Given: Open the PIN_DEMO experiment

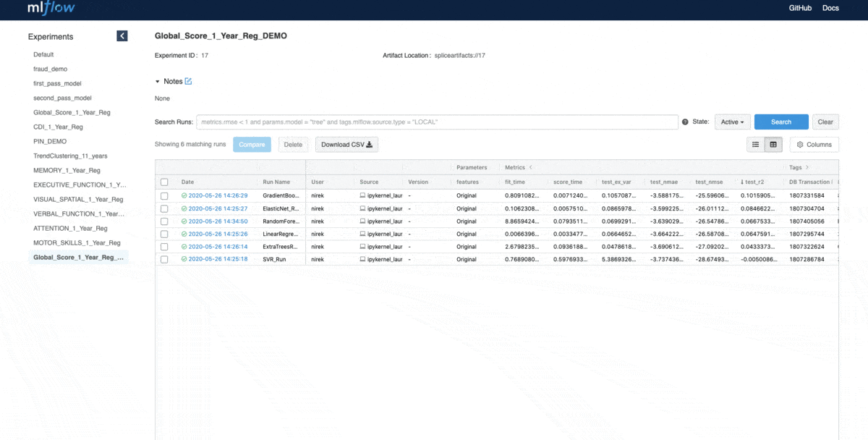Looking at the screenshot, I should (x=50, y=141).
